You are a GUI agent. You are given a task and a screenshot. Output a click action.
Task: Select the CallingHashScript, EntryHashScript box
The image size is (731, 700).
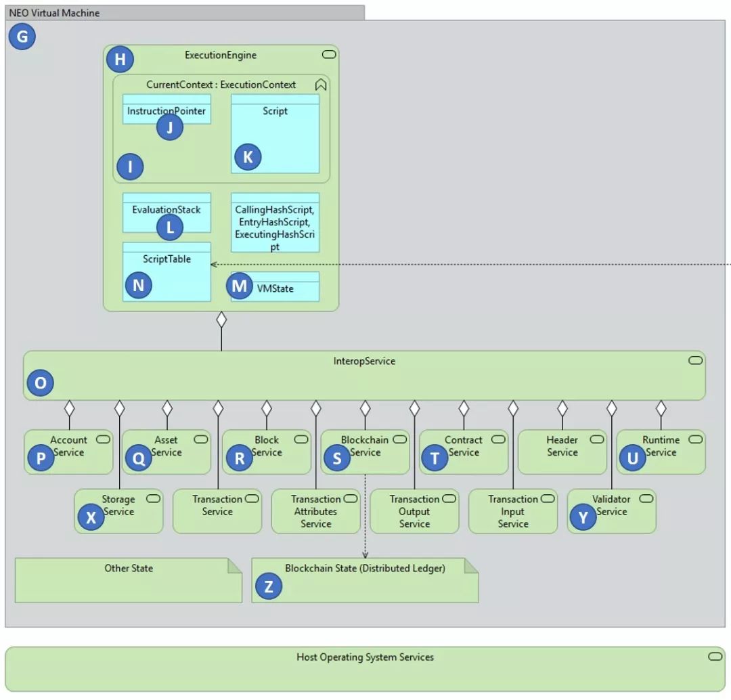click(275, 223)
